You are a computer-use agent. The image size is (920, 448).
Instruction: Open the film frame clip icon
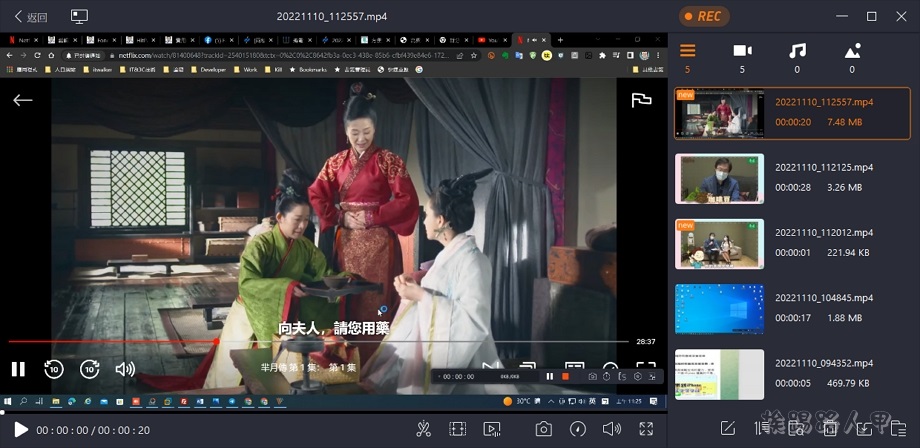click(457, 429)
